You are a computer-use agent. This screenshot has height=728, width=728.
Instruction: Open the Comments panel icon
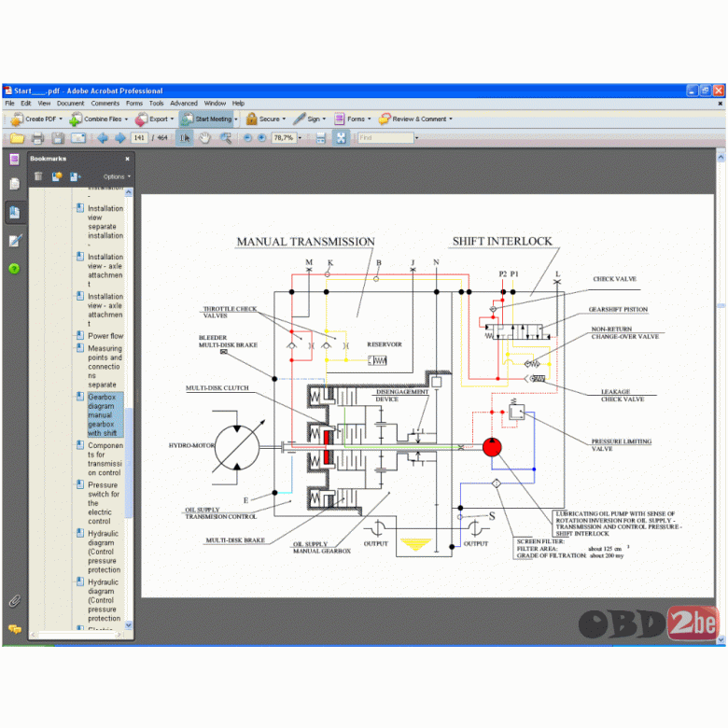pos(14,629)
